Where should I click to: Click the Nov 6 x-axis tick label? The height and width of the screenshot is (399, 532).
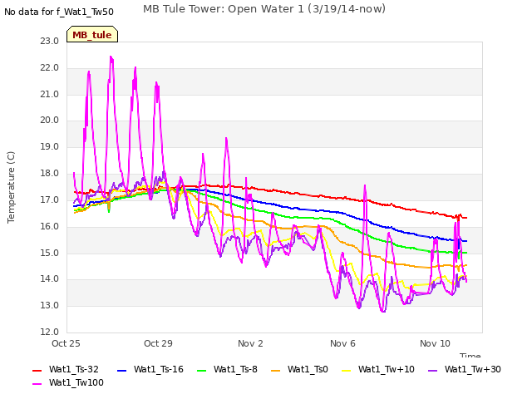(342, 343)
